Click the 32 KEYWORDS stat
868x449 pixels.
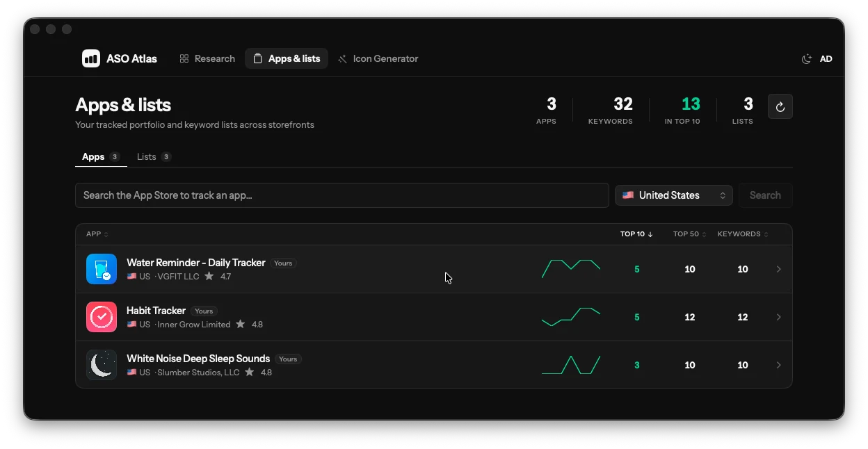coord(611,110)
